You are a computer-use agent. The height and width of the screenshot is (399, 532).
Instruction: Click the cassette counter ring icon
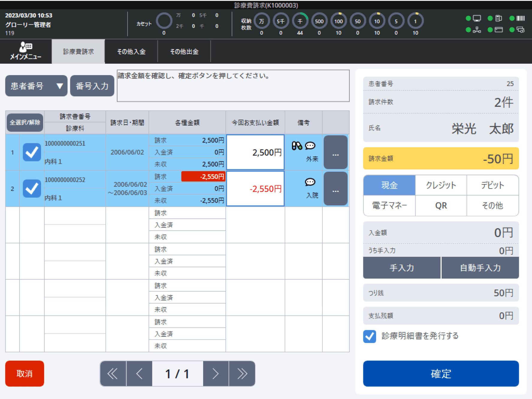[x=164, y=21]
